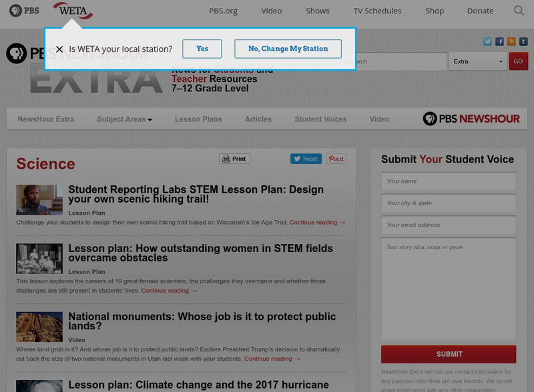Viewport: 534px width, 392px height.
Task: Click the Tumblr icon in the header
Action: click(523, 41)
